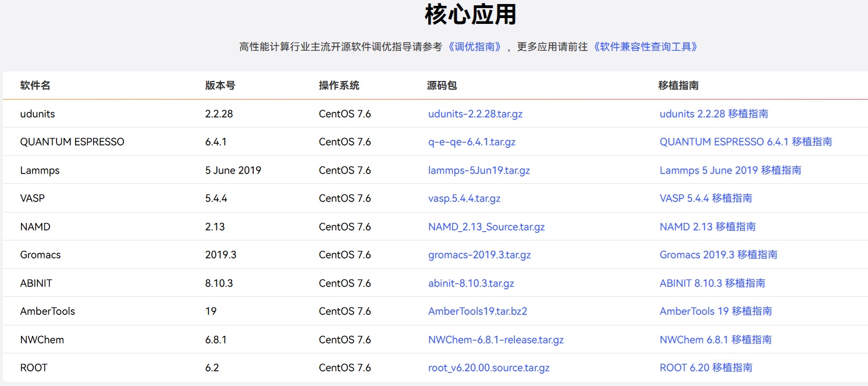
Task: Click CentOS 7.6 in the VASP row
Action: pyautogui.click(x=345, y=199)
